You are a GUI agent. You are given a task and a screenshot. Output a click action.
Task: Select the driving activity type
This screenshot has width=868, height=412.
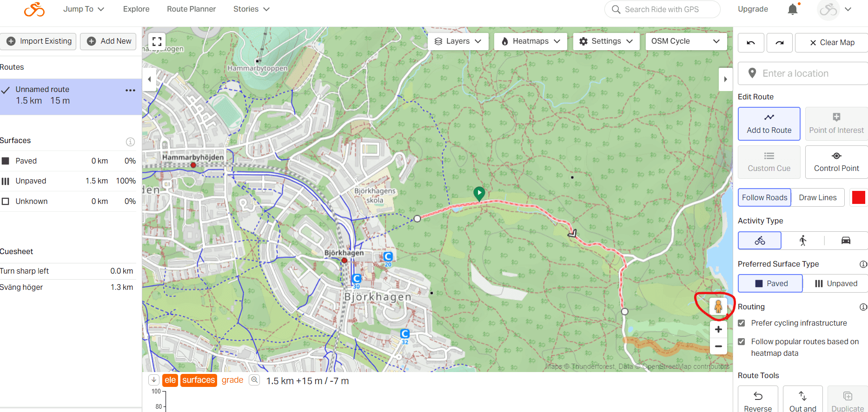pyautogui.click(x=846, y=241)
